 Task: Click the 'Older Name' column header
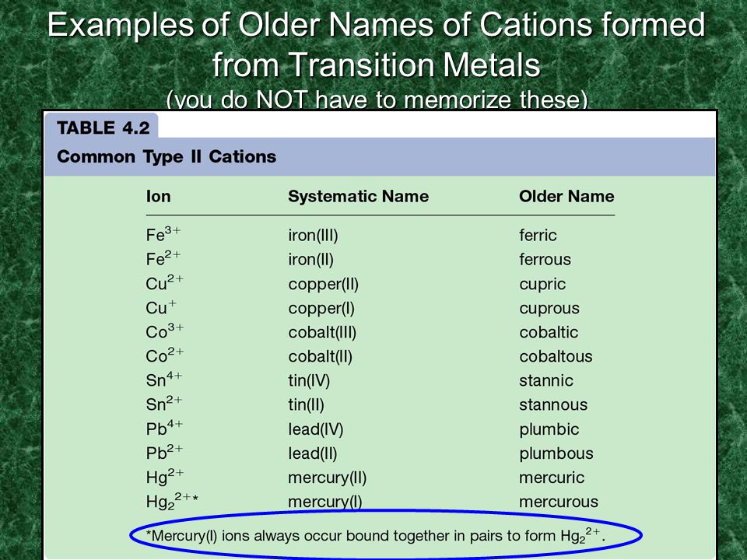click(x=566, y=196)
